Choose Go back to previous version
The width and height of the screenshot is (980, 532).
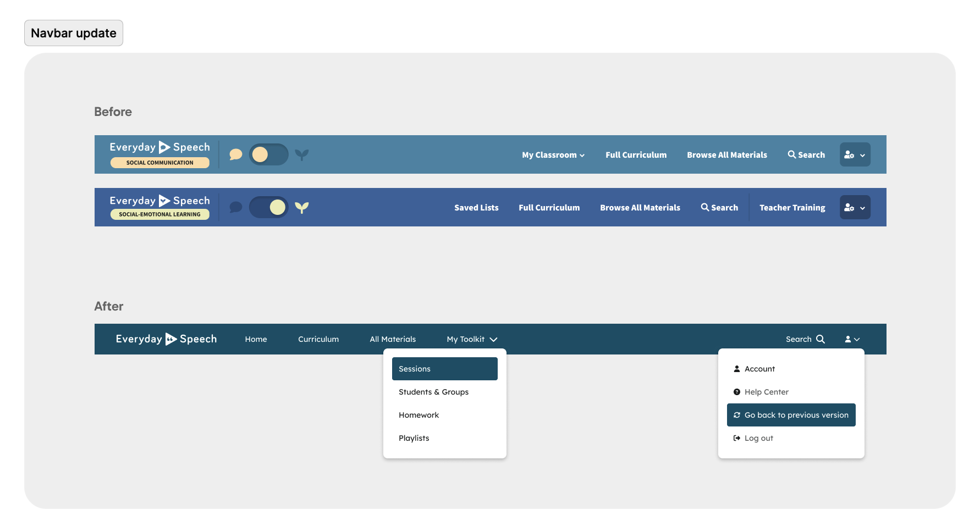click(791, 415)
